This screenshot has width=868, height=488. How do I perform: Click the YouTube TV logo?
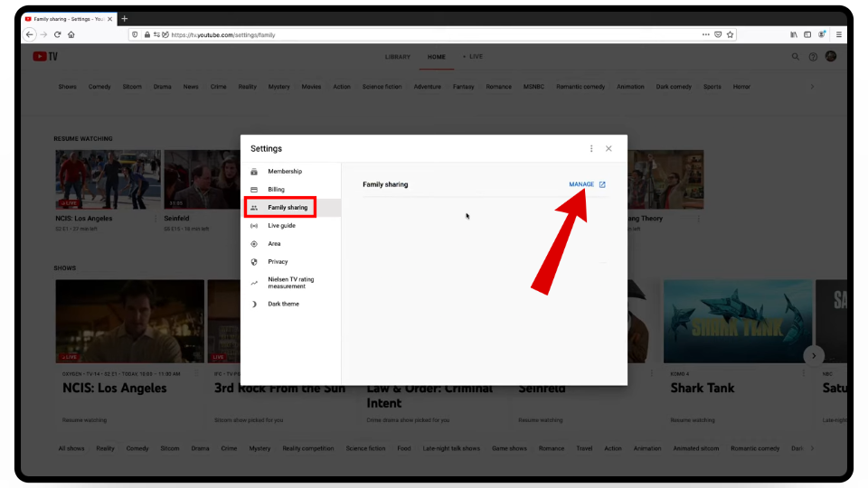[x=45, y=56]
